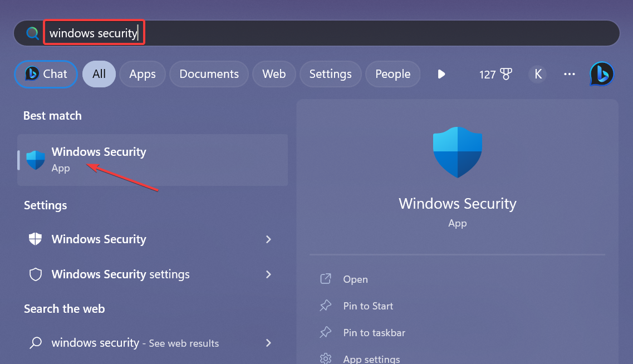This screenshot has width=633, height=364.
Task: Click the Open launch icon in the preview panel
Action: [326, 279]
